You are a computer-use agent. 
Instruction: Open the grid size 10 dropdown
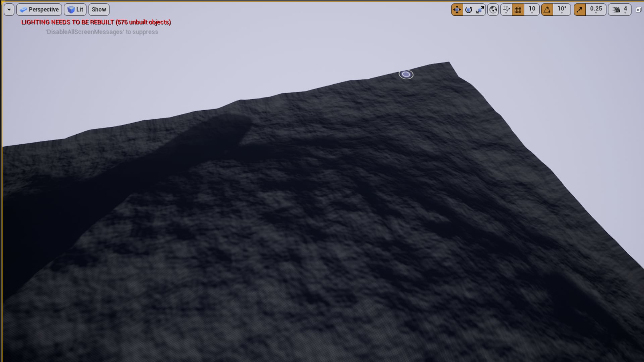(x=532, y=9)
